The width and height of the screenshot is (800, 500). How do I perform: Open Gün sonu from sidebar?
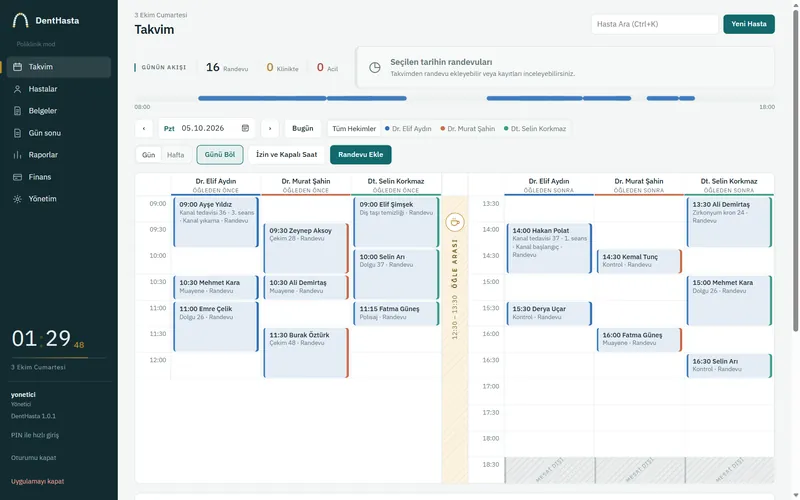59,133
